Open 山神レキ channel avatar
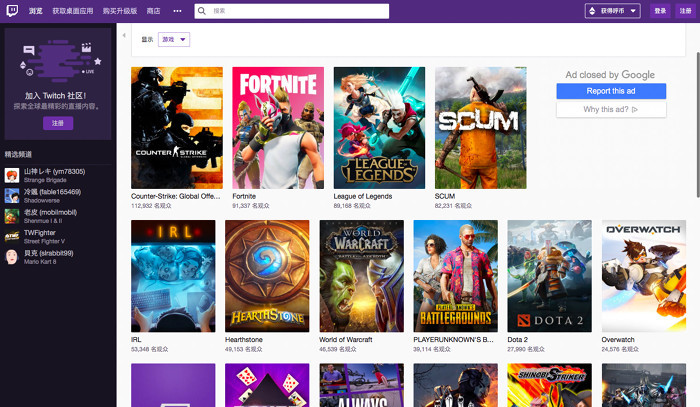This screenshot has height=407, width=700. (12, 175)
